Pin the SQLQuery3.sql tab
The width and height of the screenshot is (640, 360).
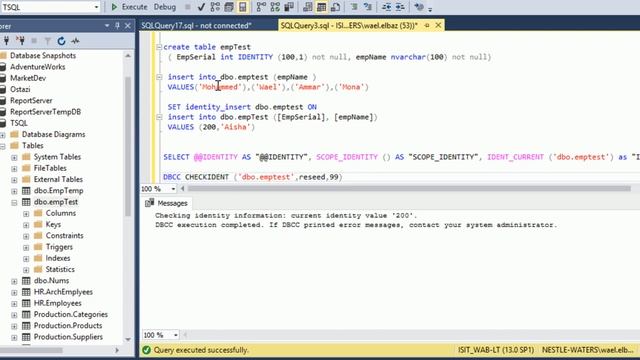tap(427, 25)
